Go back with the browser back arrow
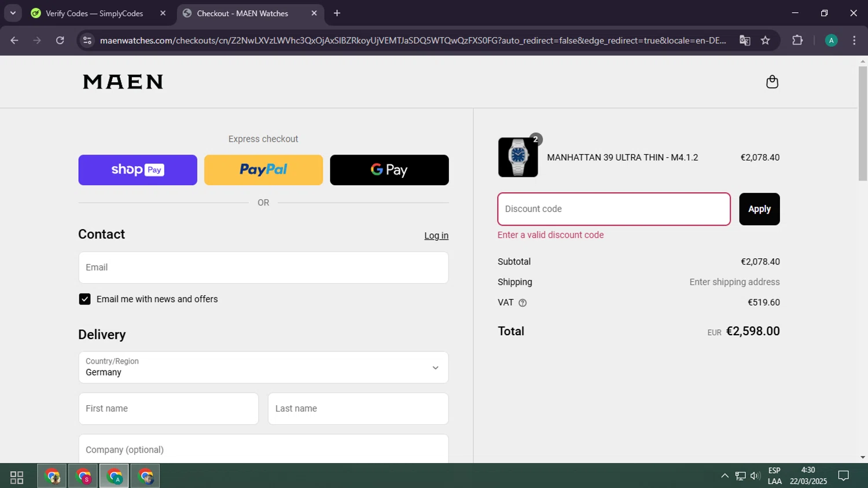Image resolution: width=868 pixels, height=488 pixels. pos(14,41)
